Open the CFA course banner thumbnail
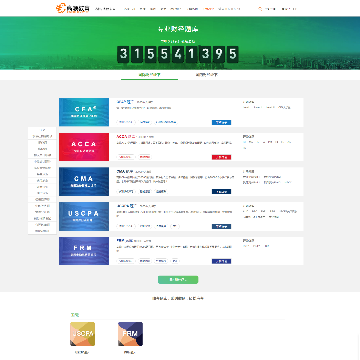This screenshot has width=360, height=360. click(x=84, y=112)
